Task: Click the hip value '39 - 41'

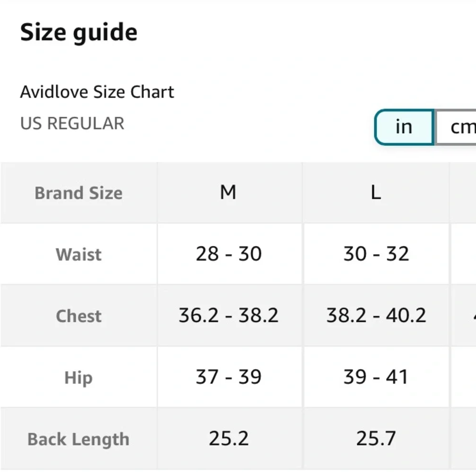Action: pyautogui.click(x=376, y=377)
